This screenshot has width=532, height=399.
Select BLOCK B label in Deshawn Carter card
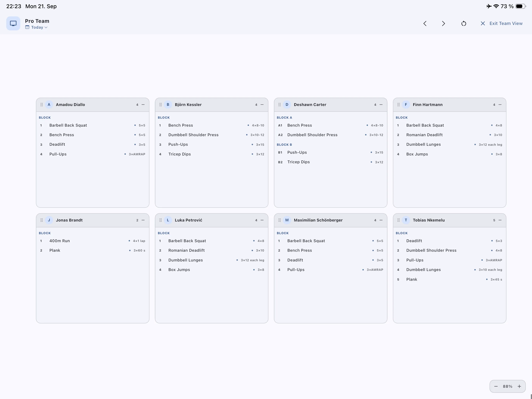pyautogui.click(x=284, y=145)
